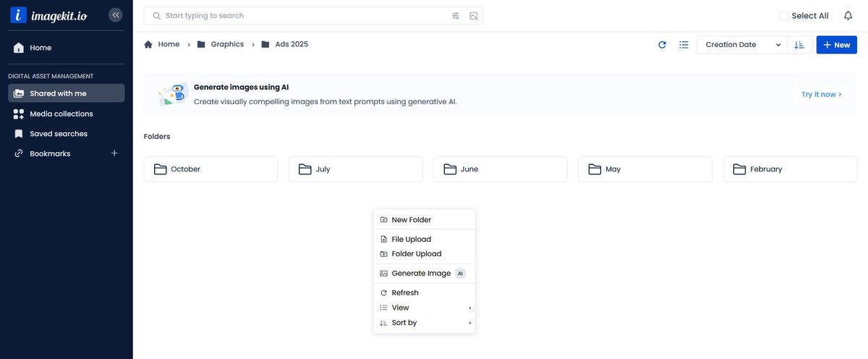Click the AI robot illustration in banner

[x=174, y=94]
